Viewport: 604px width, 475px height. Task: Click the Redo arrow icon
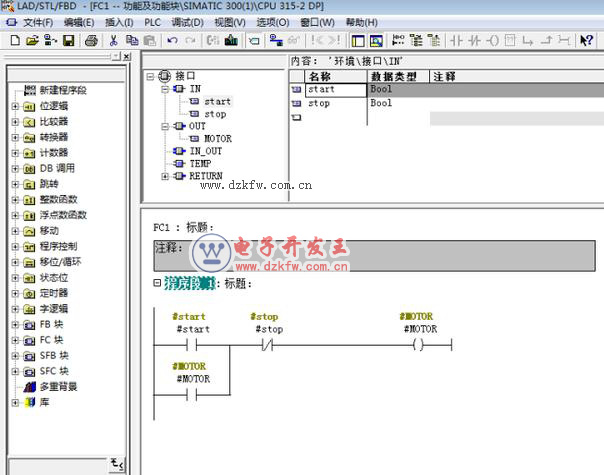[190, 40]
